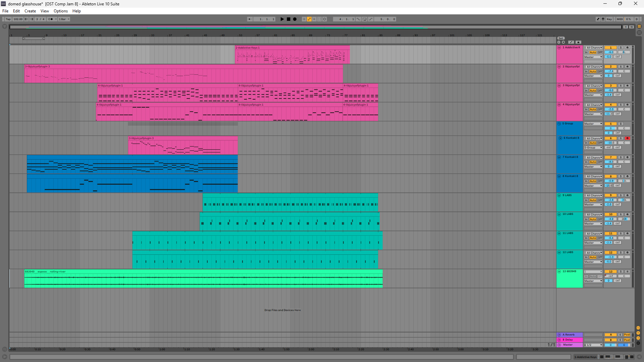
Task: Deactivate track 3 with its activator button
Action: click(x=610, y=86)
